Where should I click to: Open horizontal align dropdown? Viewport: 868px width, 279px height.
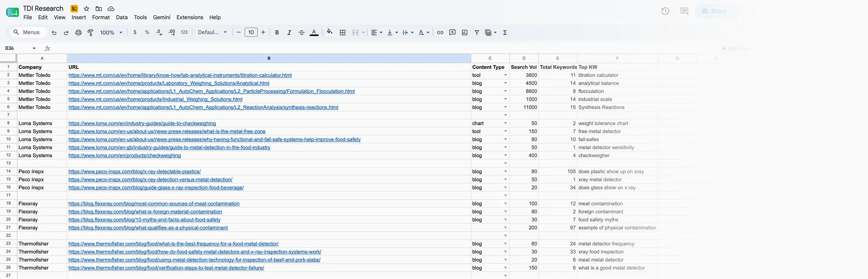[376, 32]
